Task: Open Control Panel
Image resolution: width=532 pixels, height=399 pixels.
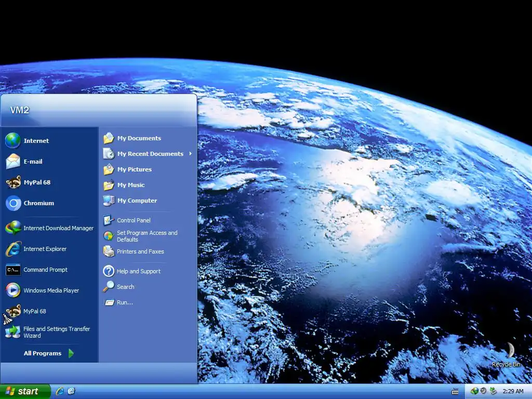Action: [148, 220]
